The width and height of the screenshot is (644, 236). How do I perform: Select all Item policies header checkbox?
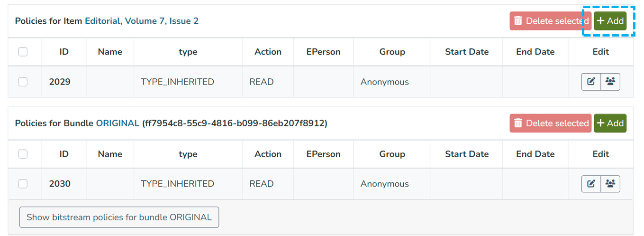tap(23, 52)
